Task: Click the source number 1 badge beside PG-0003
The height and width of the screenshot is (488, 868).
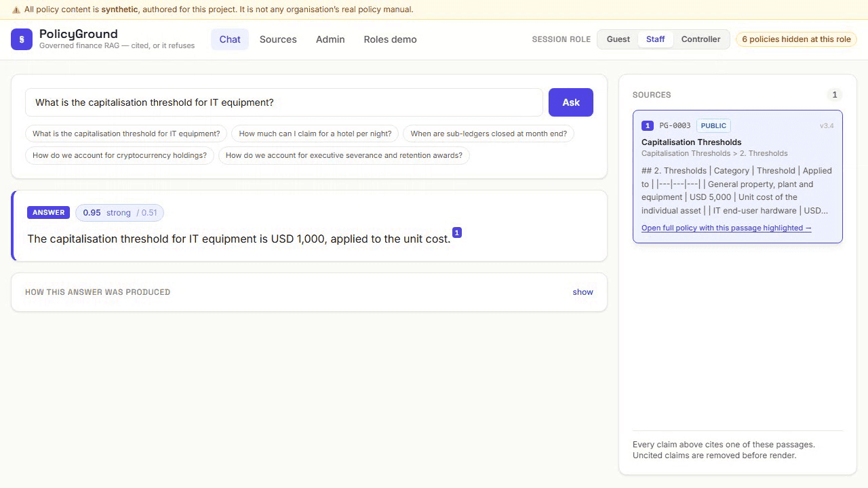Action: pyautogui.click(x=648, y=125)
